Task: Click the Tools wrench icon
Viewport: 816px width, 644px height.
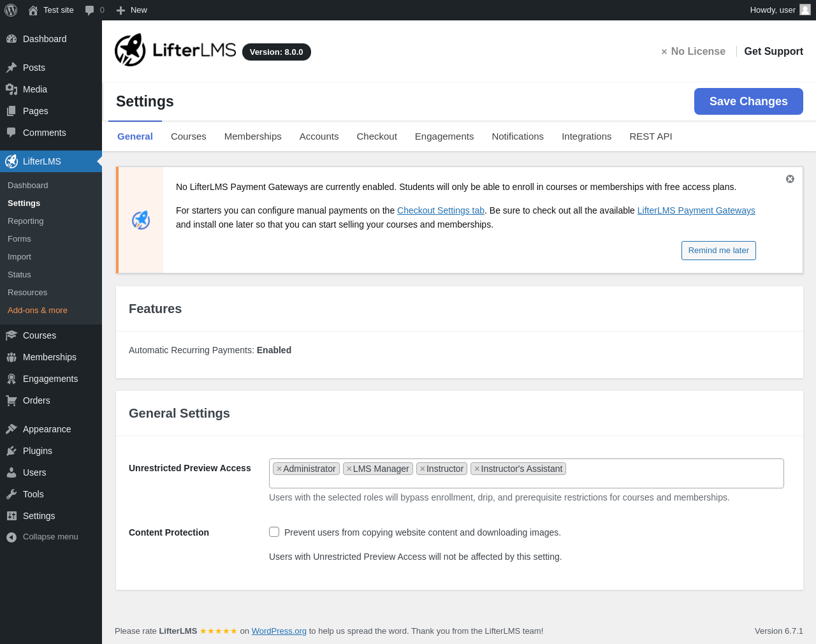Action: [11, 494]
